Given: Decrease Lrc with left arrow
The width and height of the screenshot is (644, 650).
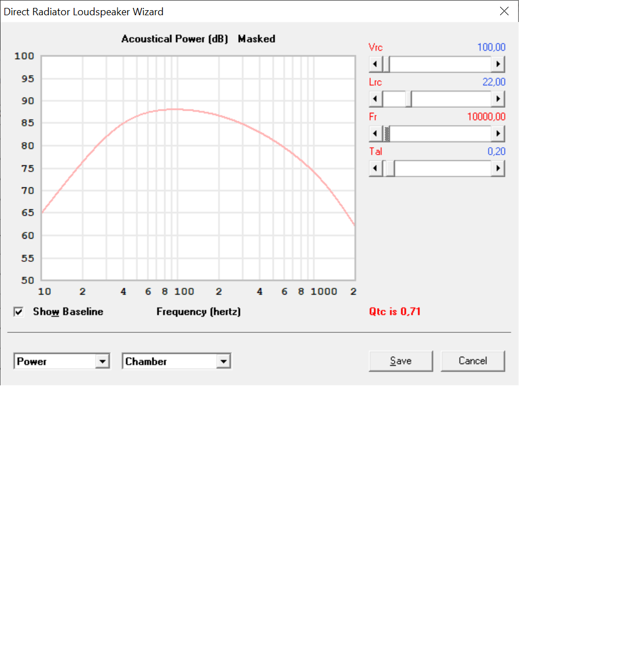Looking at the screenshot, I should (x=375, y=99).
